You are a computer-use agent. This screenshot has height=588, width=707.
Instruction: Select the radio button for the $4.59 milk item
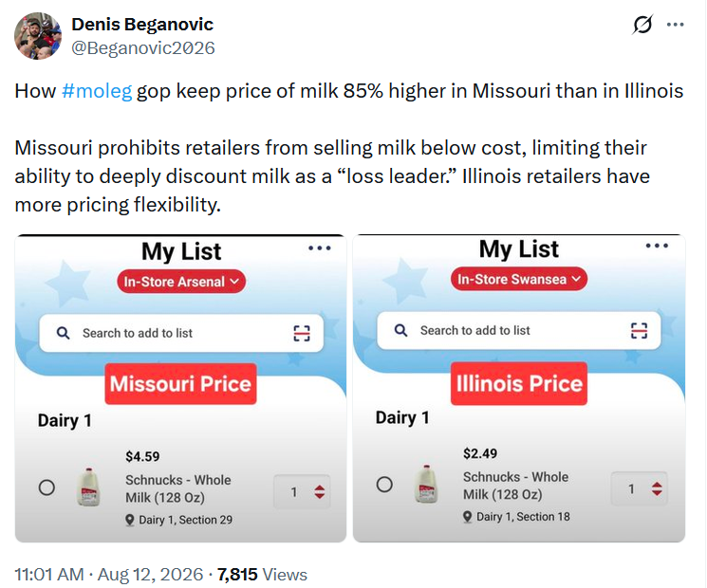click(x=47, y=487)
